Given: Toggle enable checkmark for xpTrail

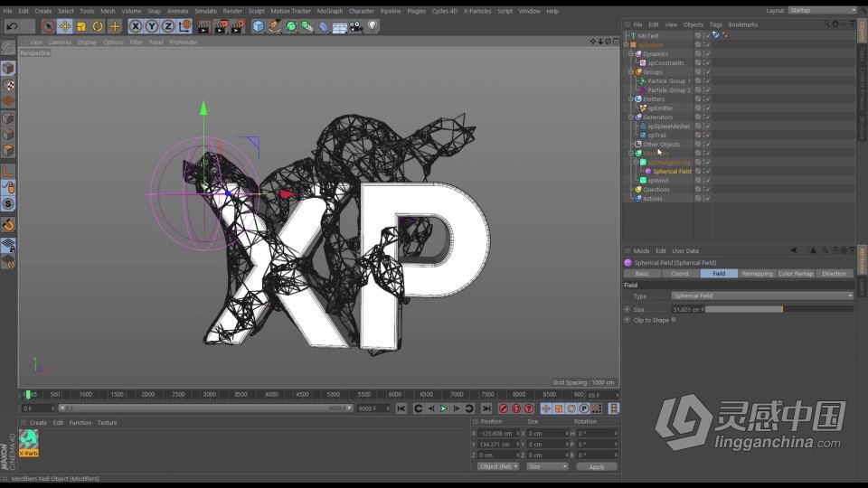Looking at the screenshot, I should point(707,135).
